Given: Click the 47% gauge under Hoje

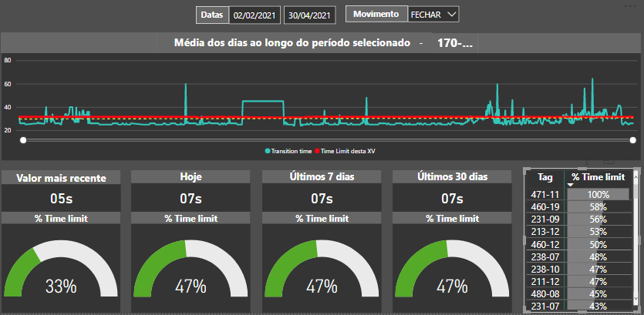Looking at the screenshot, I should 191,268.
